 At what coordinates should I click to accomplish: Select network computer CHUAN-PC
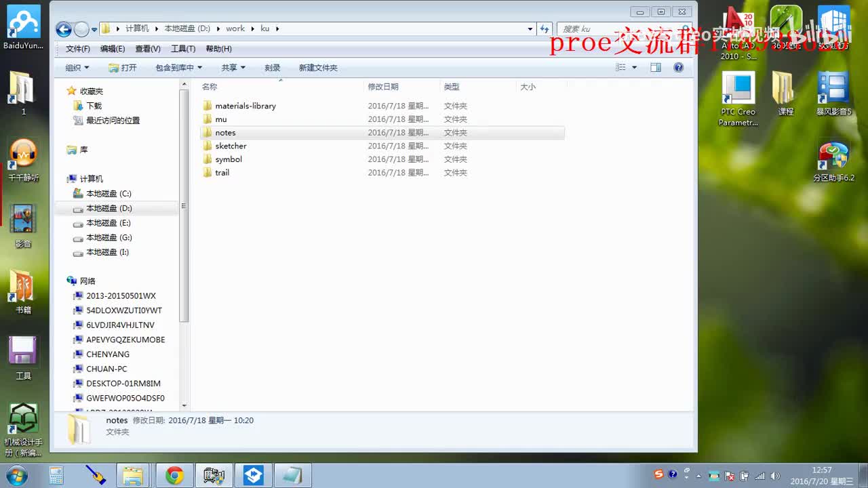point(100,369)
